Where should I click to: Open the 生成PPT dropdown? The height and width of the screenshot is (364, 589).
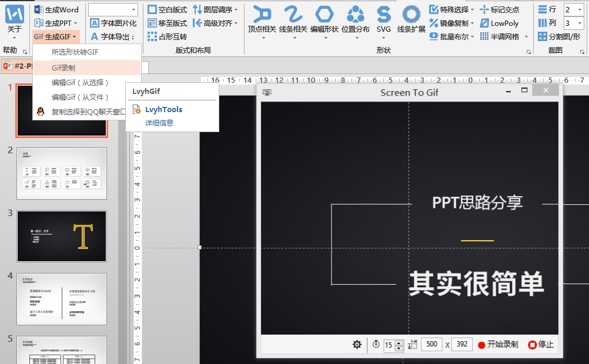(x=56, y=23)
